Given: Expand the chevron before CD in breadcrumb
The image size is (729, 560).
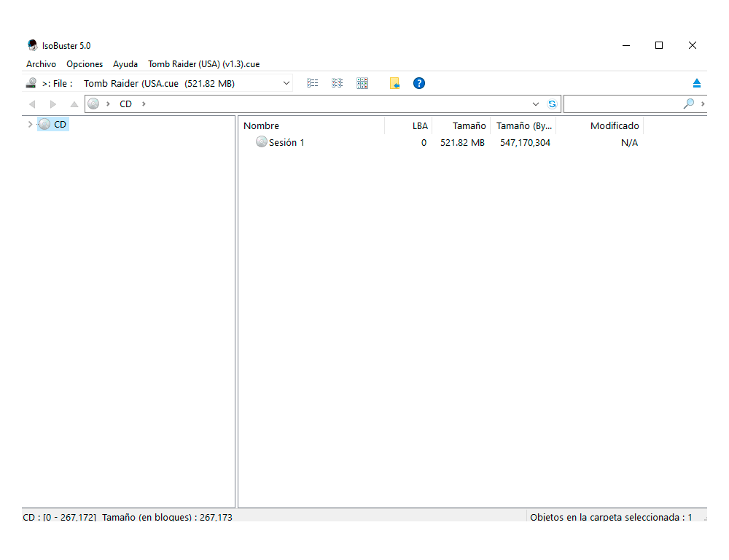Looking at the screenshot, I should (x=108, y=104).
